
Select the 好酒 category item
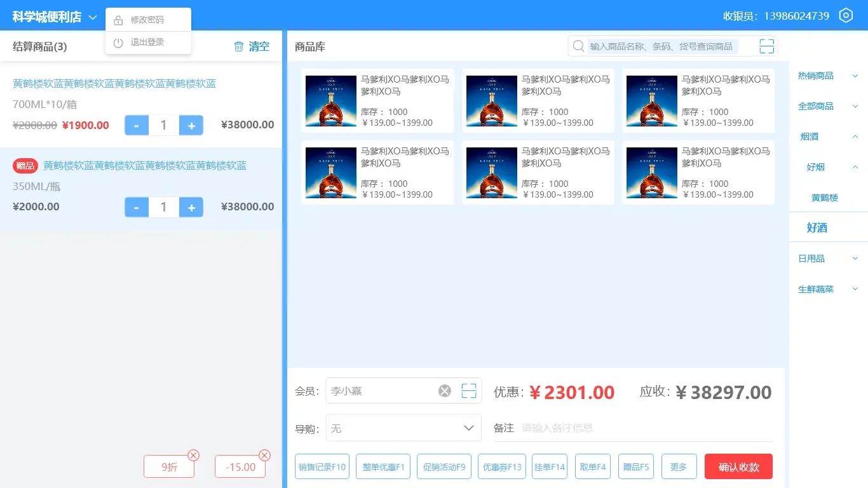pyautogui.click(x=817, y=227)
